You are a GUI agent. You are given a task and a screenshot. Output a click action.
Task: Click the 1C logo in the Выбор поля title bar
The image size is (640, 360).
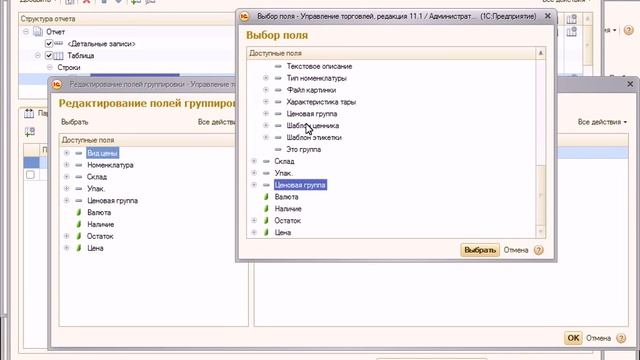coord(244,16)
